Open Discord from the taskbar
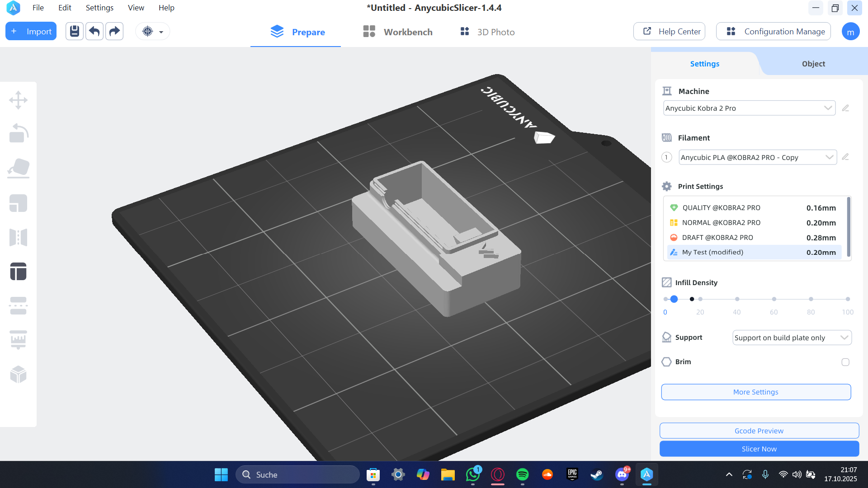Viewport: 868px width, 488px height. point(622,474)
